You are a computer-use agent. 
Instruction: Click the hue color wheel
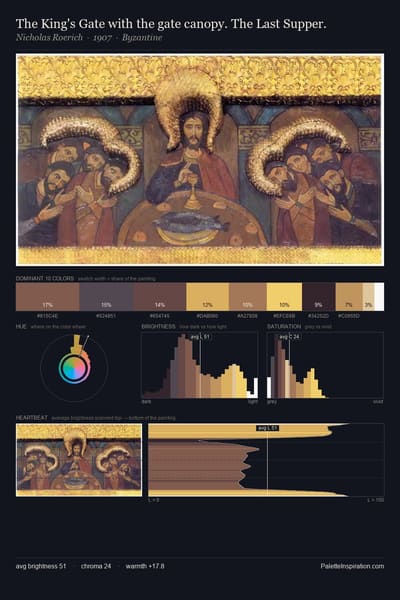[74, 368]
